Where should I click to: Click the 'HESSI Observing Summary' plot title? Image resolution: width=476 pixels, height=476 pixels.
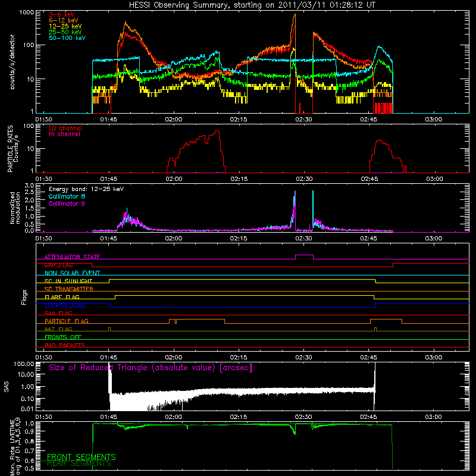pyautogui.click(x=252, y=5)
